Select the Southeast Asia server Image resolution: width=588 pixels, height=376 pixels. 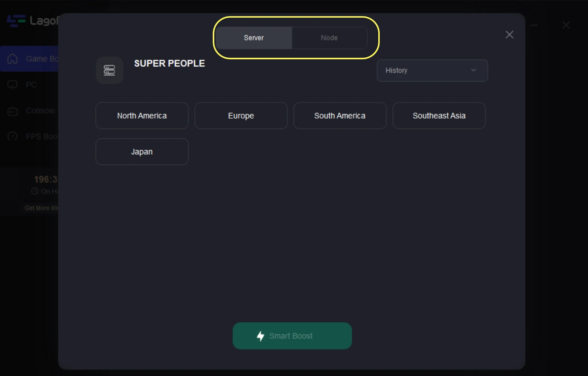439,116
